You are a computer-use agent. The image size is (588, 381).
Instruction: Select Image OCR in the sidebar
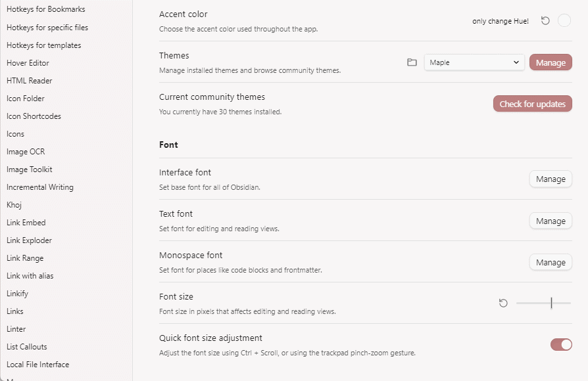pyautogui.click(x=26, y=151)
